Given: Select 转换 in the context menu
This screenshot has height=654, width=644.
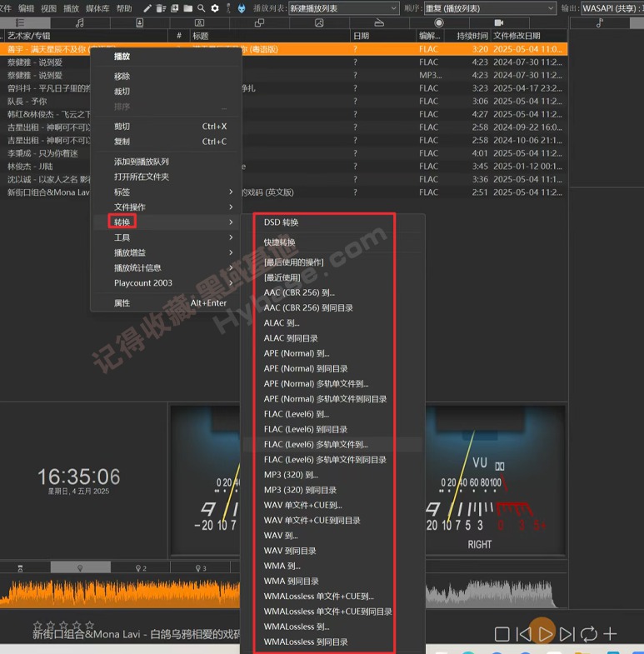Looking at the screenshot, I should point(122,222).
